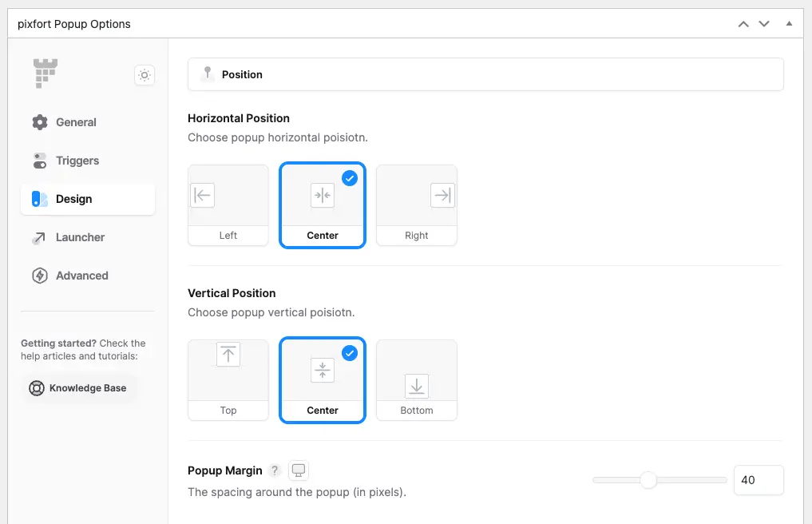This screenshot has width=812, height=524.
Task: Choose Bottom vertical position option
Action: [x=417, y=380]
